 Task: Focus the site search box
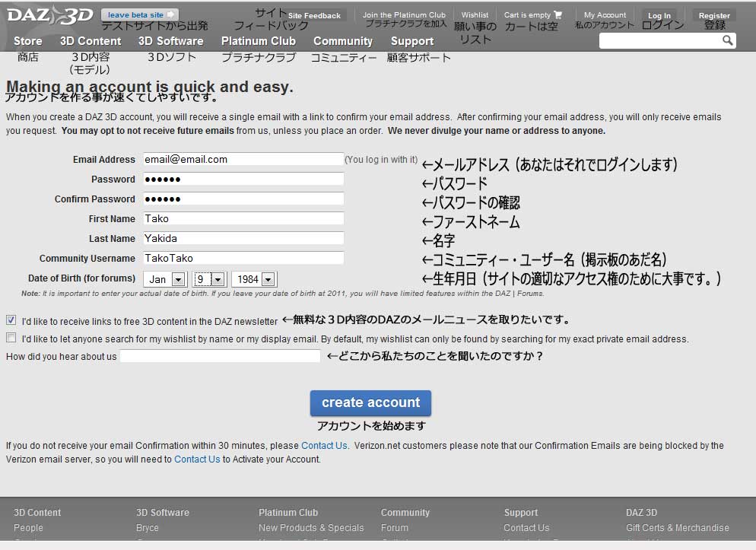pos(660,41)
